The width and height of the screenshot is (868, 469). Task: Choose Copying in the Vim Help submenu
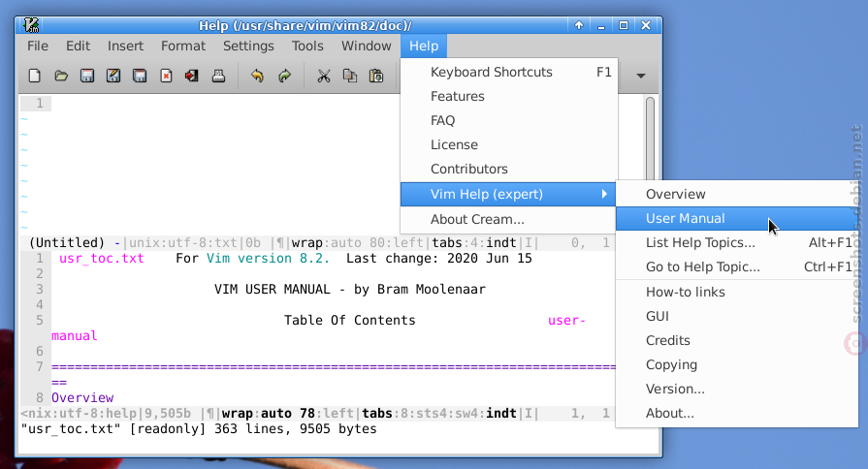coord(737,365)
